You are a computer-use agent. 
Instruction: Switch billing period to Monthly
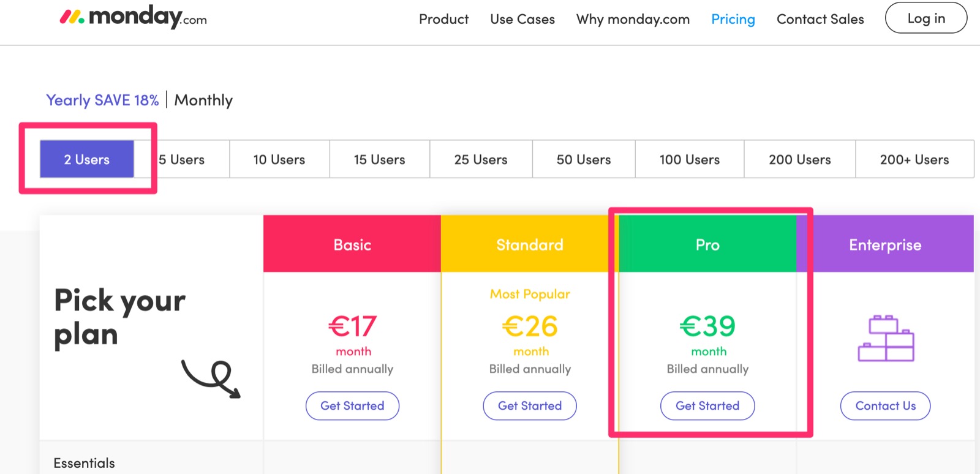(x=203, y=100)
